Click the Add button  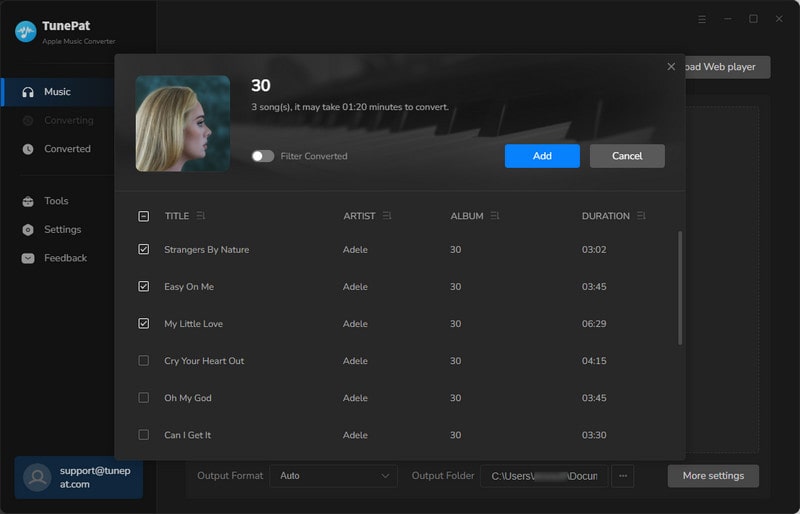coord(542,156)
